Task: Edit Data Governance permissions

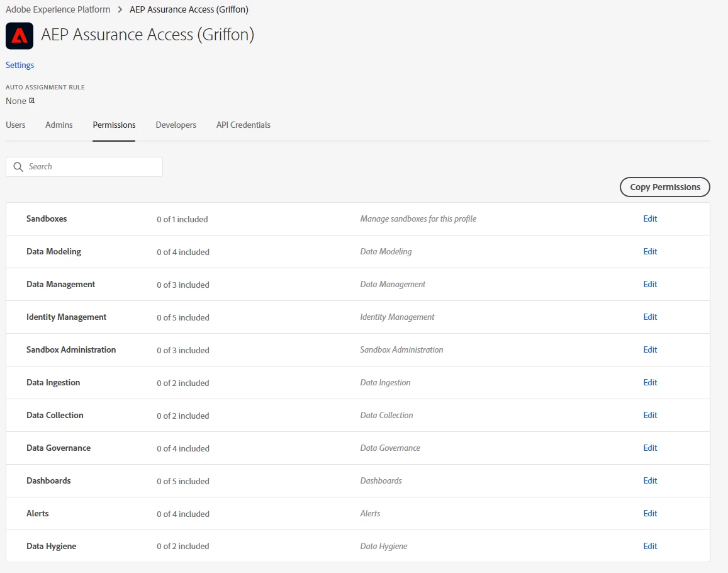Action: pyautogui.click(x=650, y=448)
